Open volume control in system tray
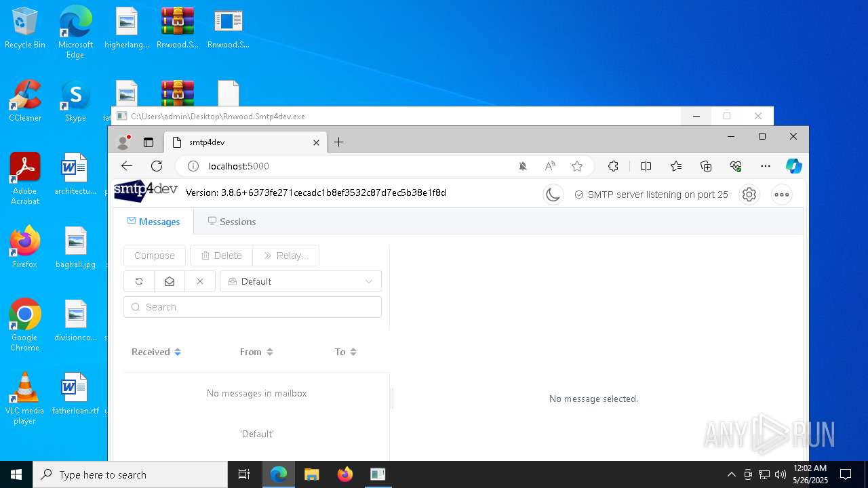Viewport: 868px width, 488px height. [781, 474]
